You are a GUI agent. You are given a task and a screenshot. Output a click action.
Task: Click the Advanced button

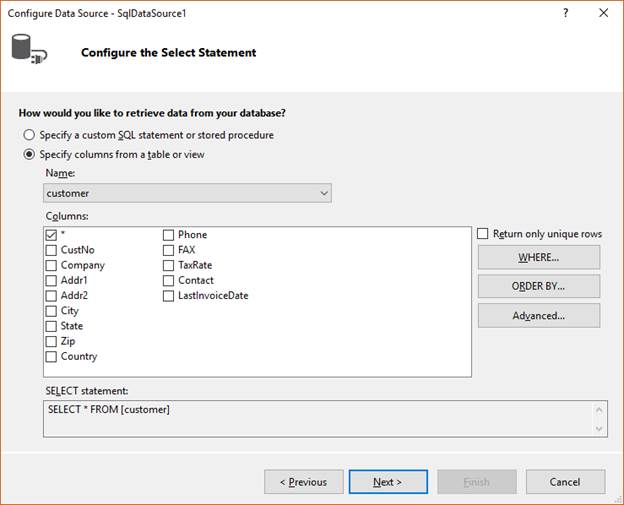539,316
